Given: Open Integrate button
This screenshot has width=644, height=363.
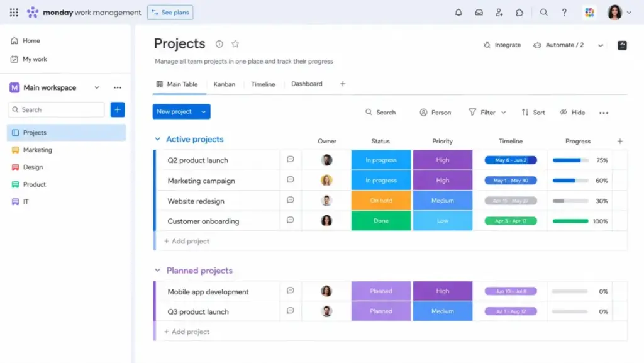Looking at the screenshot, I should pos(502,45).
